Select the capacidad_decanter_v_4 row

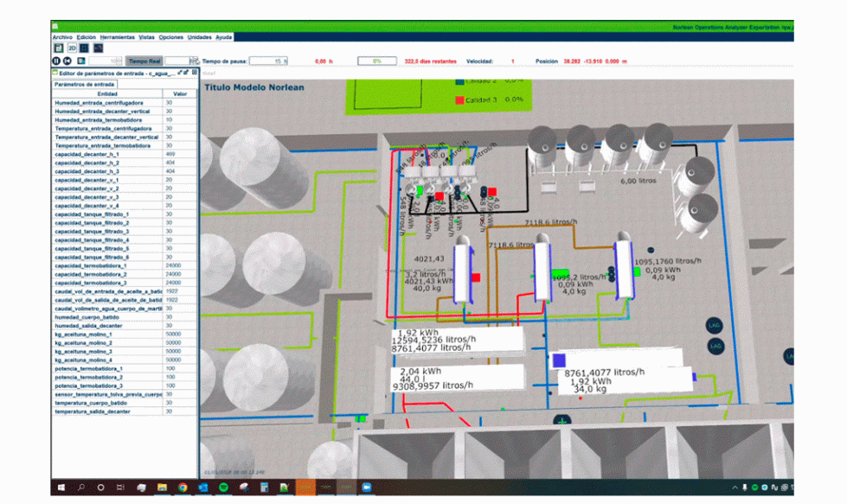coord(125,206)
